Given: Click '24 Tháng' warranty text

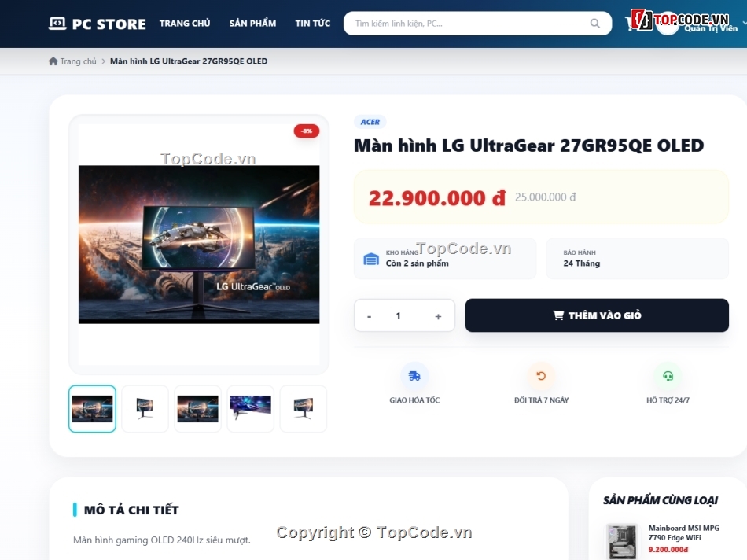Looking at the screenshot, I should point(582,263).
